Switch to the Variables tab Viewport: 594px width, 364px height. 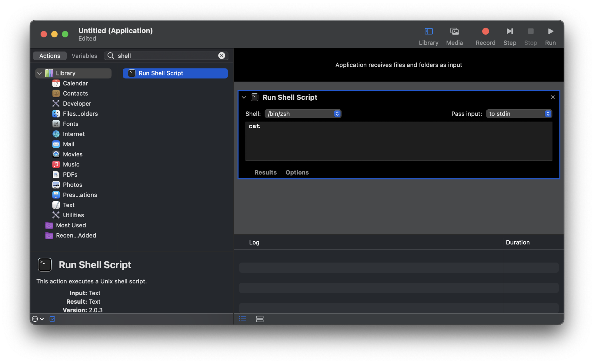[84, 56]
